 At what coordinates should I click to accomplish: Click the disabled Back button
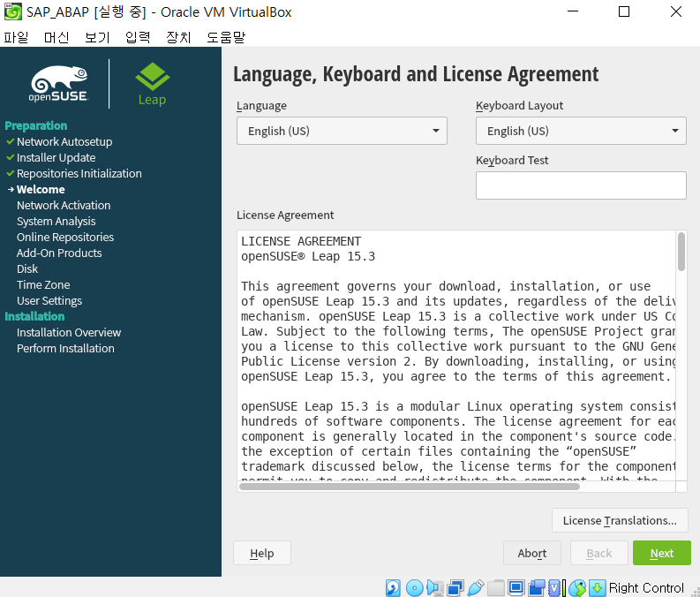click(x=599, y=553)
